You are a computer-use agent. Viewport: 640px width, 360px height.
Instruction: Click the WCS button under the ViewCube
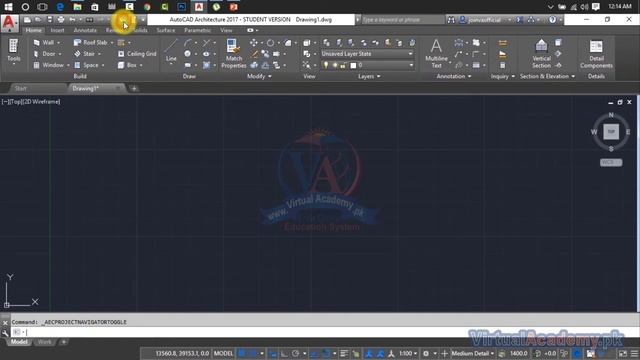click(x=611, y=162)
